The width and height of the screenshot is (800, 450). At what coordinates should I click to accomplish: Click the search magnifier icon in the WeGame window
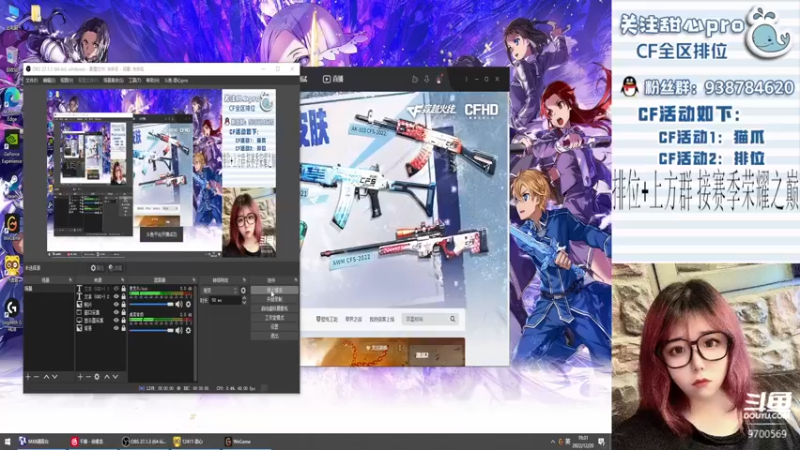pyautogui.click(x=453, y=319)
